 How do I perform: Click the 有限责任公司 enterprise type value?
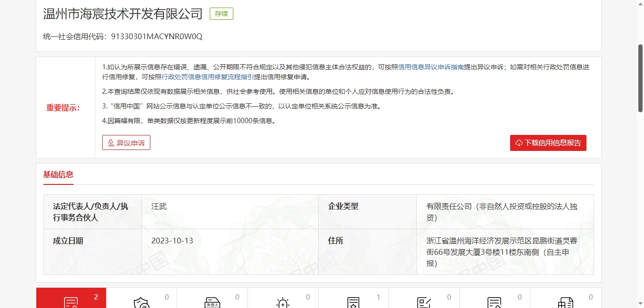click(x=502, y=212)
